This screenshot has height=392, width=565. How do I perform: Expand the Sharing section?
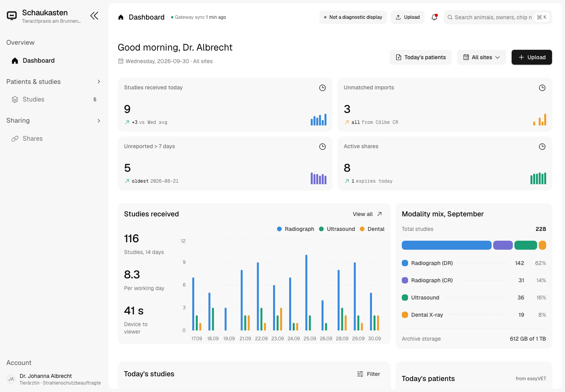click(53, 120)
